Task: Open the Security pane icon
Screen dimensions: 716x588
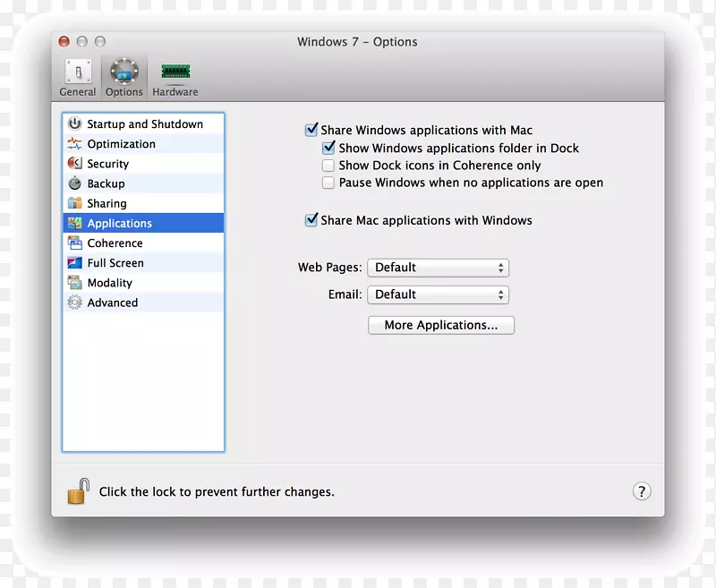Action: (74, 164)
